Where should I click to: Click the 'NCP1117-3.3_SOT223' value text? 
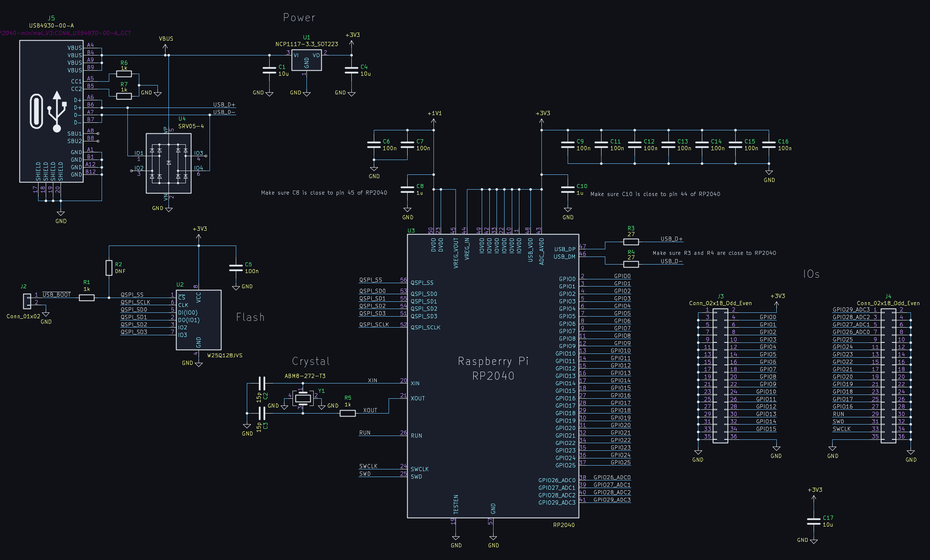[x=306, y=44]
